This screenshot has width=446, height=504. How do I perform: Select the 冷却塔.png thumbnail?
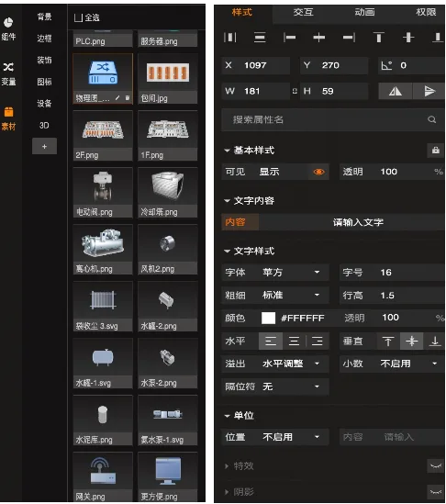point(167,193)
